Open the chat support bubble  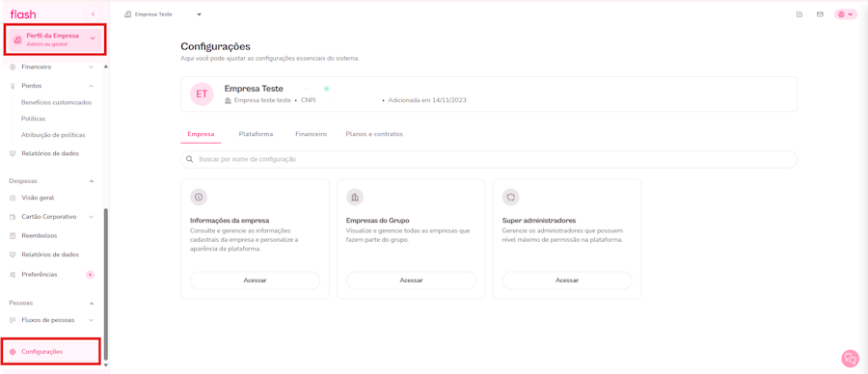(x=850, y=359)
